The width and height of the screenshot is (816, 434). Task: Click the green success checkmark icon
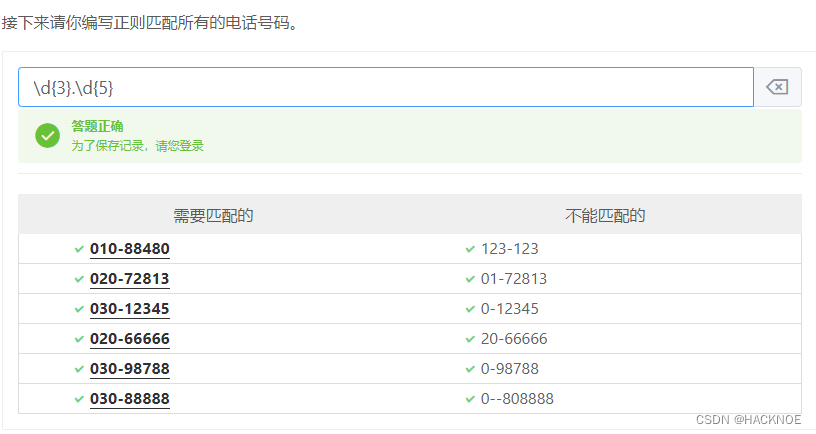(47, 135)
